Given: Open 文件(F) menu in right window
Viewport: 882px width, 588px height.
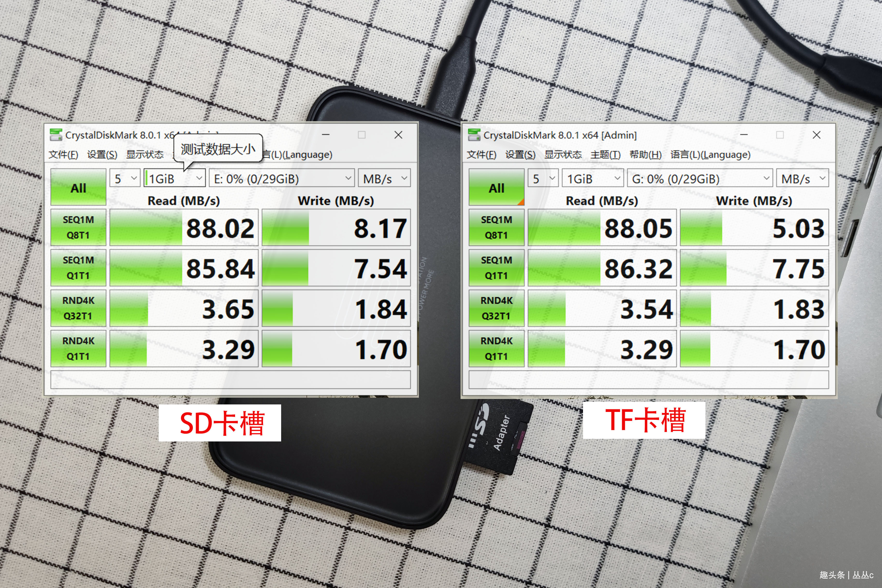Looking at the screenshot, I should tap(482, 155).
